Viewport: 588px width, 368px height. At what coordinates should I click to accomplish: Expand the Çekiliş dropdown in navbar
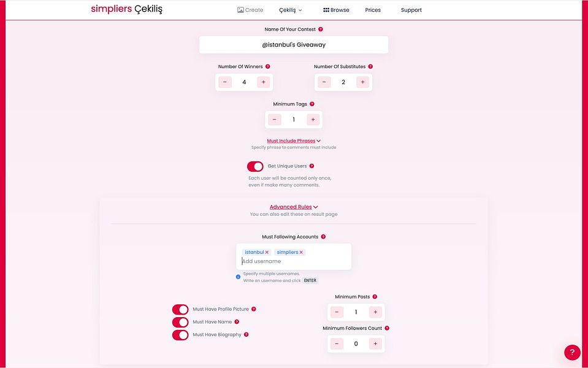pyautogui.click(x=290, y=10)
